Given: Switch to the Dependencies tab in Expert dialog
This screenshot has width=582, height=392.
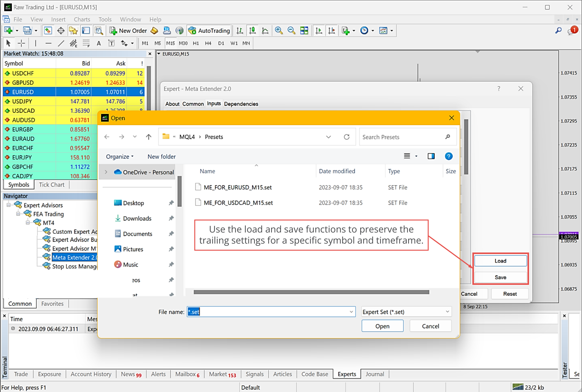Looking at the screenshot, I should (241, 104).
